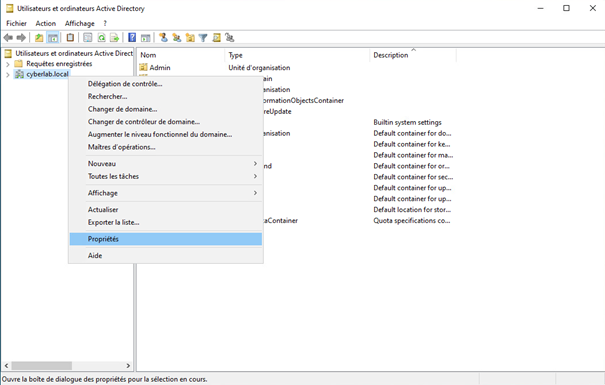Choose Augmenter le niveau fonctionnel du domaine...

coord(166,135)
